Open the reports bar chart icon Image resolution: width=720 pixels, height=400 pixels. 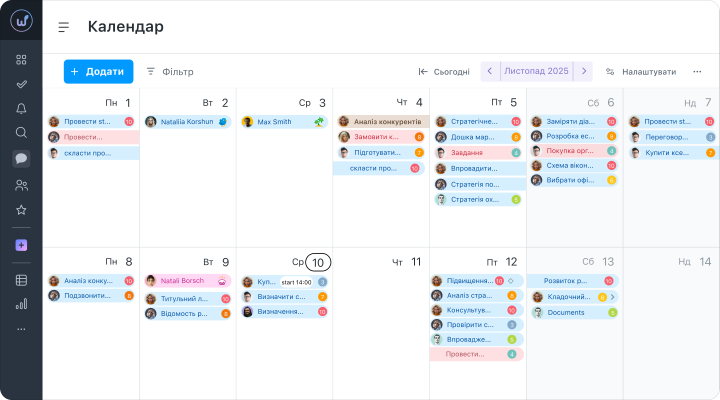tap(21, 304)
